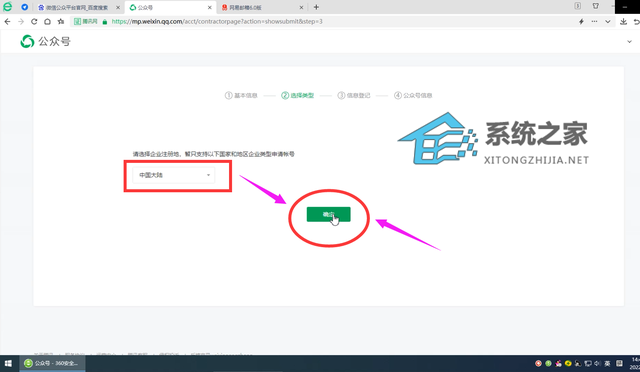Close the 公众号 browser tab
This screenshot has width=640, height=372.
pos(210,7)
